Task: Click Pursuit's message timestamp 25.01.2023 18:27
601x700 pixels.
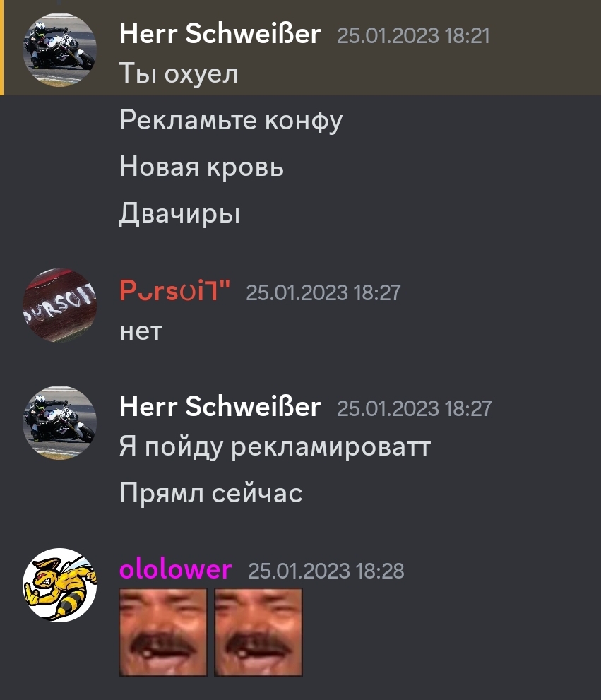Action: click(323, 293)
